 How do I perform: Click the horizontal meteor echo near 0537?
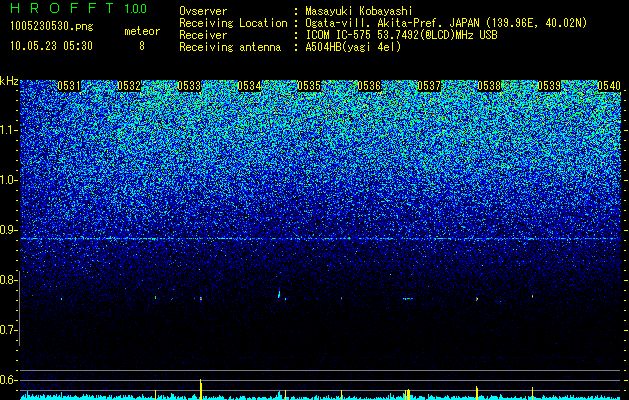pos(408,298)
